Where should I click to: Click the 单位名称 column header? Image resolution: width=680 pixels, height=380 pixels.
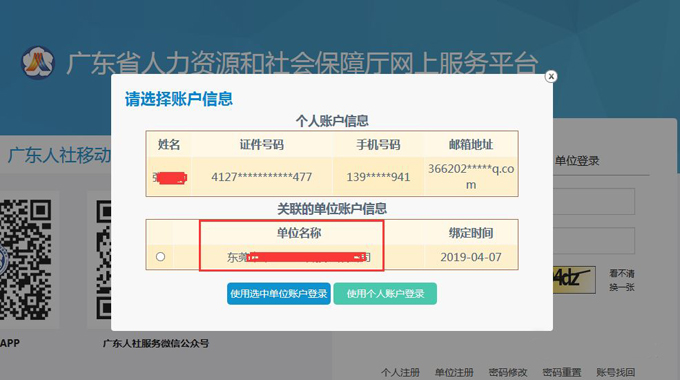coord(299,233)
